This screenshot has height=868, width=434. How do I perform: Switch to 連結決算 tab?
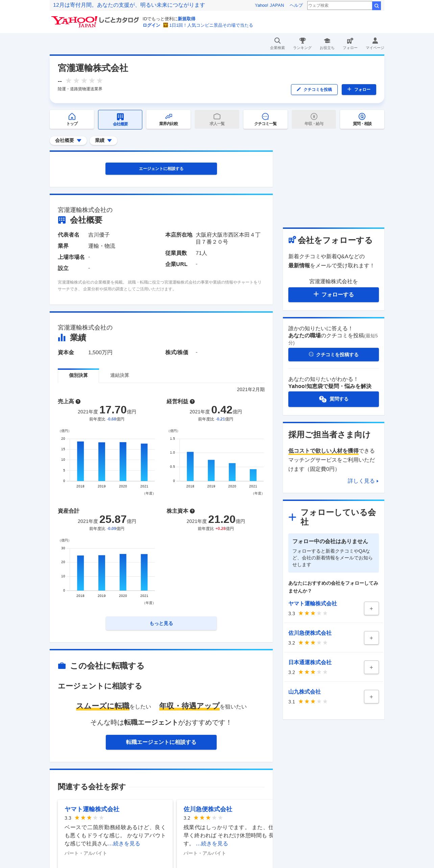pyautogui.click(x=120, y=376)
